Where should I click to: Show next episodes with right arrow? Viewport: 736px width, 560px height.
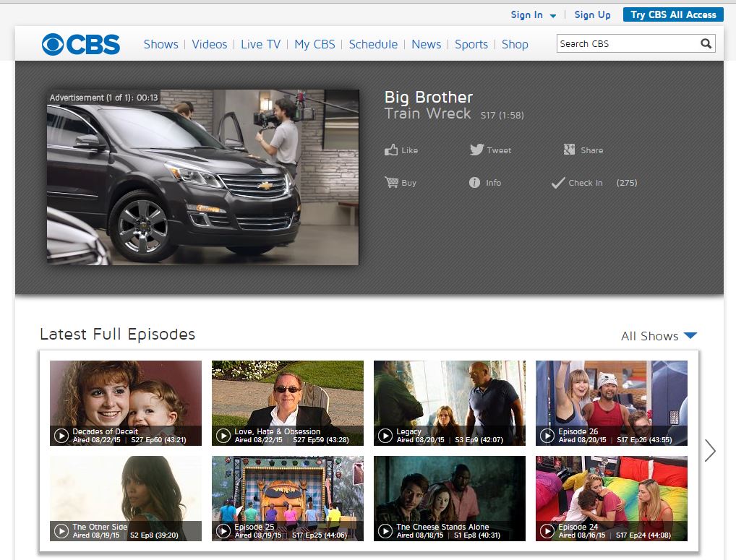pos(710,451)
